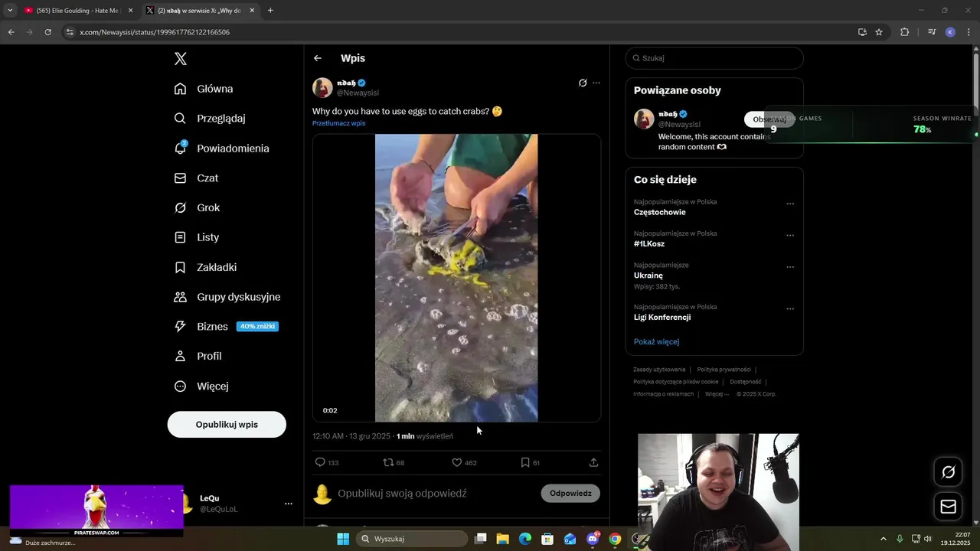Reload the page
This screenshot has height=551, width=980.
coord(47,32)
